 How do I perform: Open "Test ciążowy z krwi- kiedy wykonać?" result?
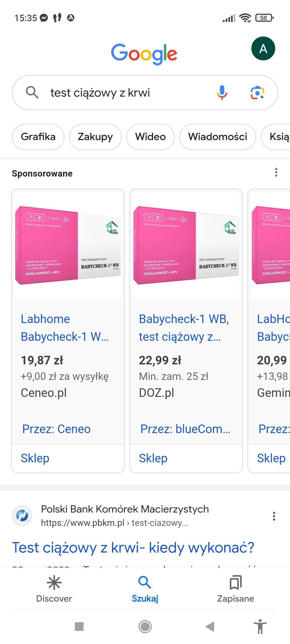tap(133, 548)
